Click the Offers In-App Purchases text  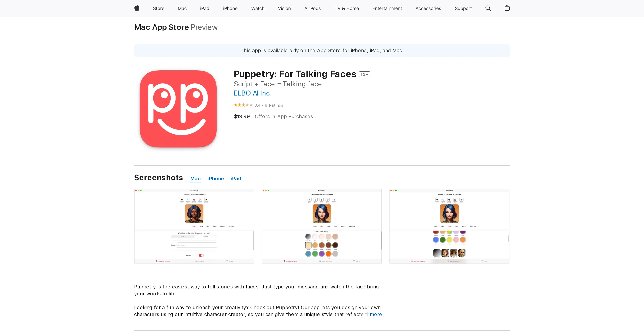click(x=284, y=116)
